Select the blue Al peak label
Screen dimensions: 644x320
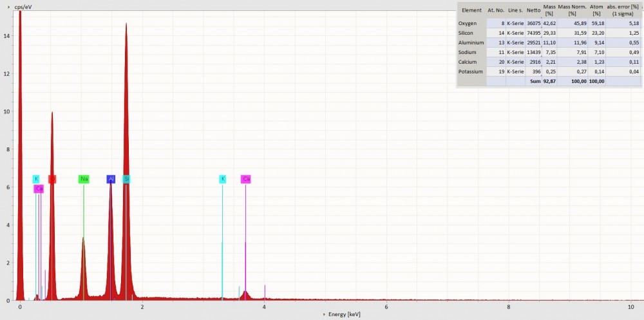click(x=111, y=179)
